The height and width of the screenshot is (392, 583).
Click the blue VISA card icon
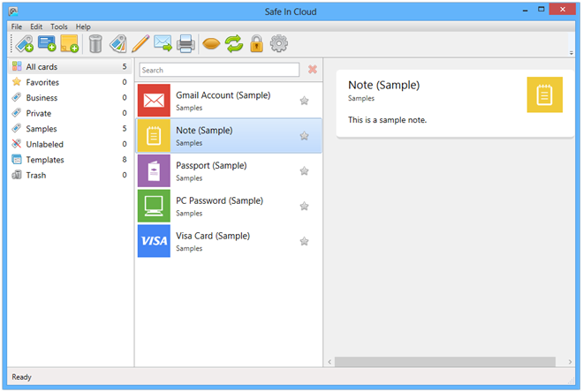154,241
